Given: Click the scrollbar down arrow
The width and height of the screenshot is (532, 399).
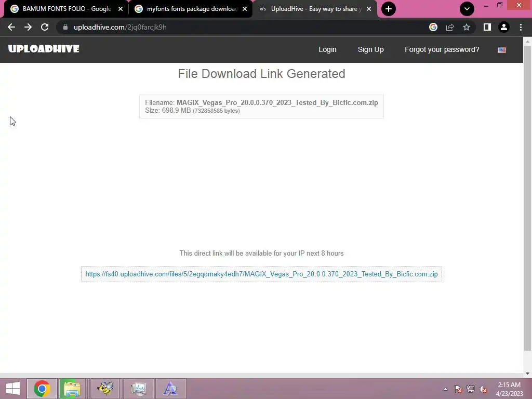Looking at the screenshot, I should (527, 374).
